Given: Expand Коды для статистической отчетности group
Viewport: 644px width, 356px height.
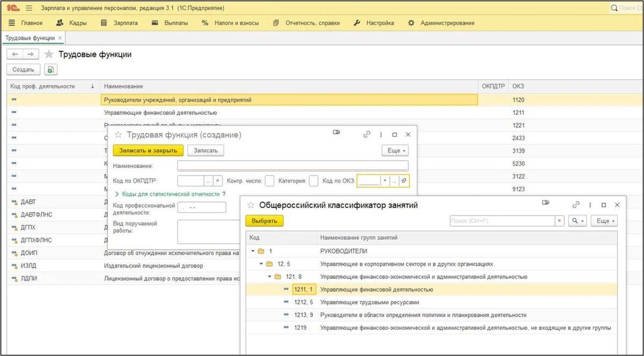Looking at the screenshot, I should click(x=167, y=194).
